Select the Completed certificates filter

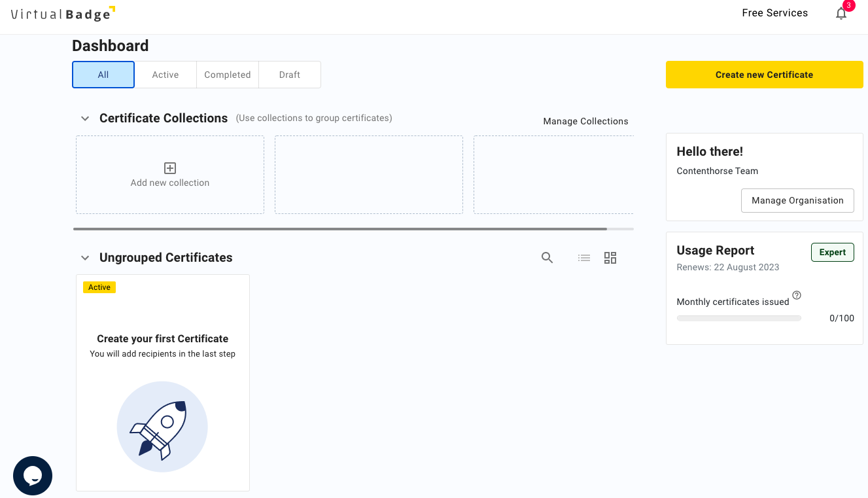click(x=227, y=74)
